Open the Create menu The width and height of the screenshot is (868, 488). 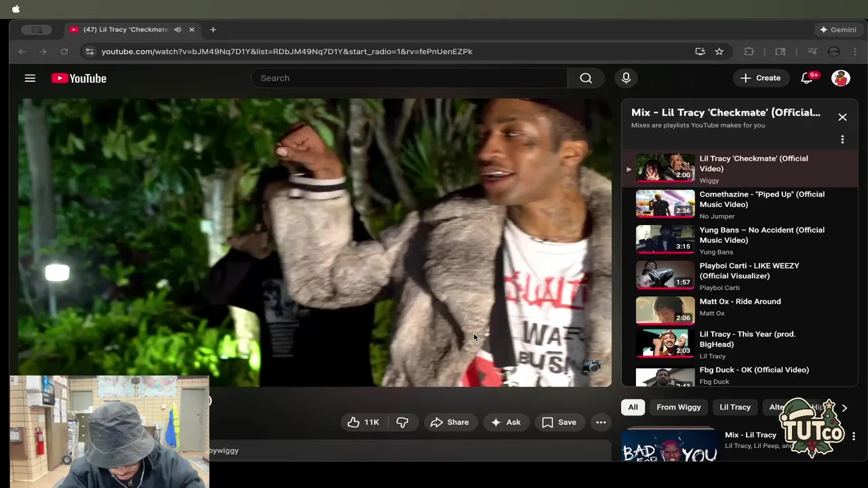[x=761, y=78]
